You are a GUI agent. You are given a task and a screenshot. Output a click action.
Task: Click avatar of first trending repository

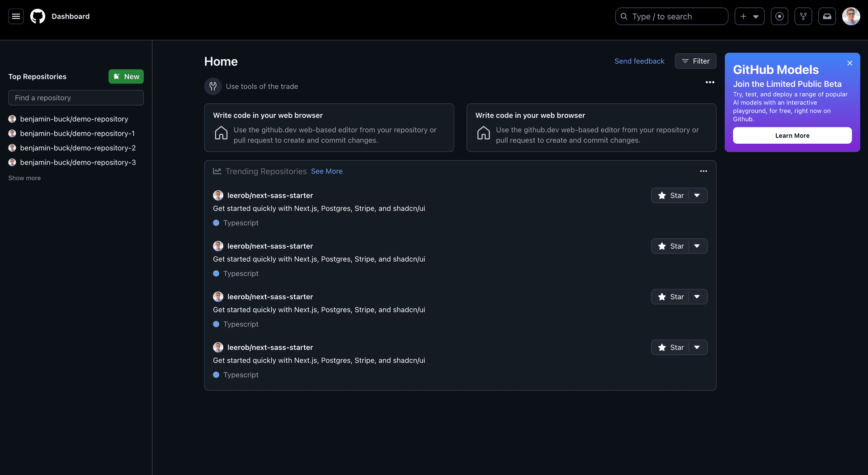pyautogui.click(x=218, y=195)
